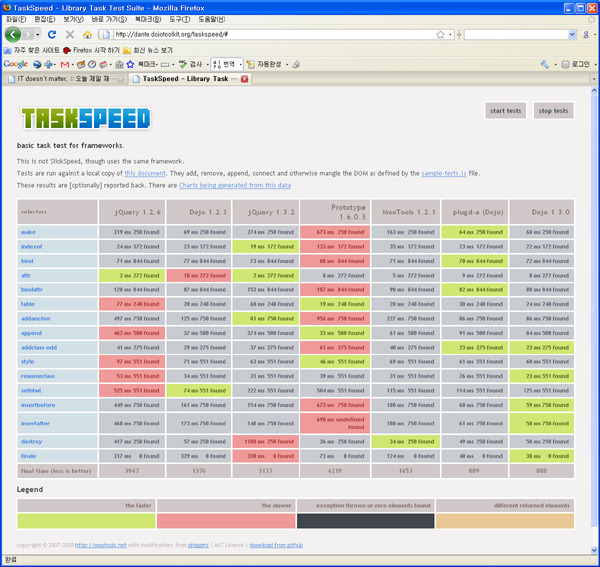
Task: Open 최신 뉴스 보기 bookmark folder
Action: pyautogui.click(x=148, y=50)
